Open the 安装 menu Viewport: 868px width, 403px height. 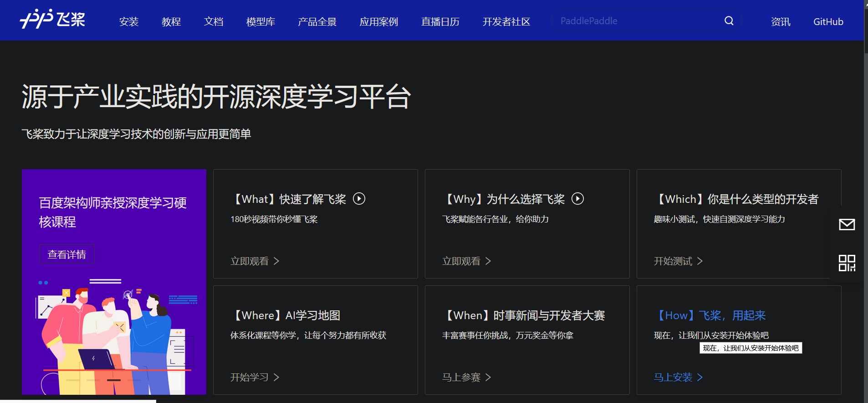pyautogui.click(x=129, y=21)
